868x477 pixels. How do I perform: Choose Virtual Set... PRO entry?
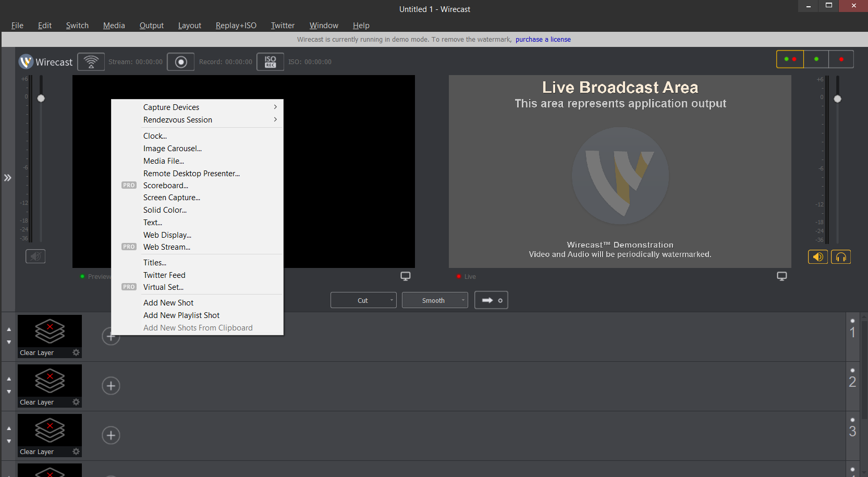pos(198,287)
